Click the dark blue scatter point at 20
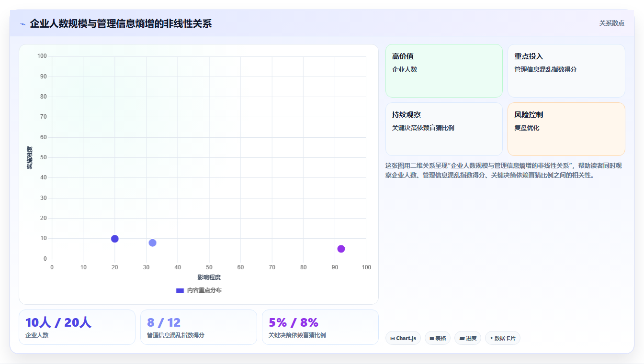This screenshot has width=644, height=364. point(115,239)
